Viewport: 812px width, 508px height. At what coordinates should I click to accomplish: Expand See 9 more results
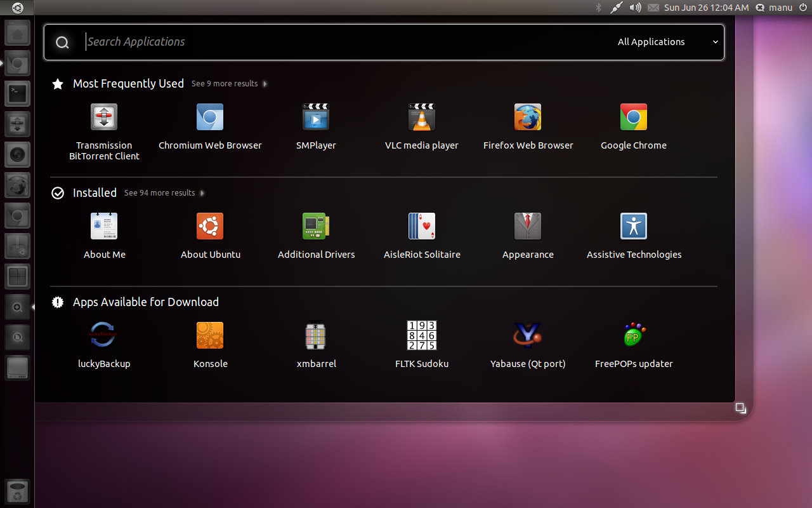[x=229, y=84]
